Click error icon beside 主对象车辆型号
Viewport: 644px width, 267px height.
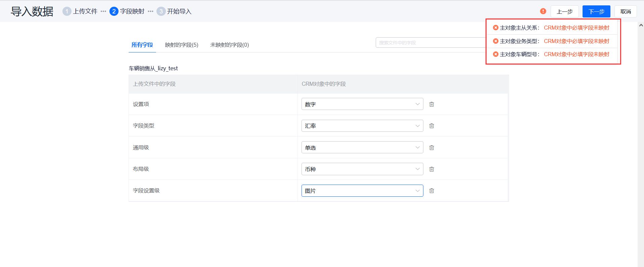pos(495,54)
